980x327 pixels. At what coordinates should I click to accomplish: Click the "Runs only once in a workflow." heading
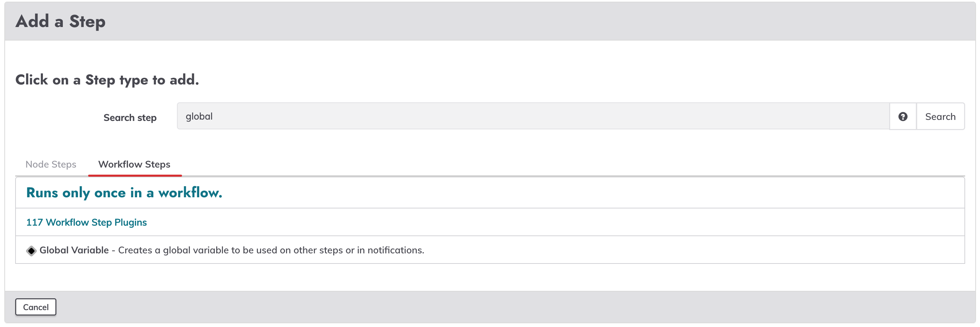pos(124,193)
